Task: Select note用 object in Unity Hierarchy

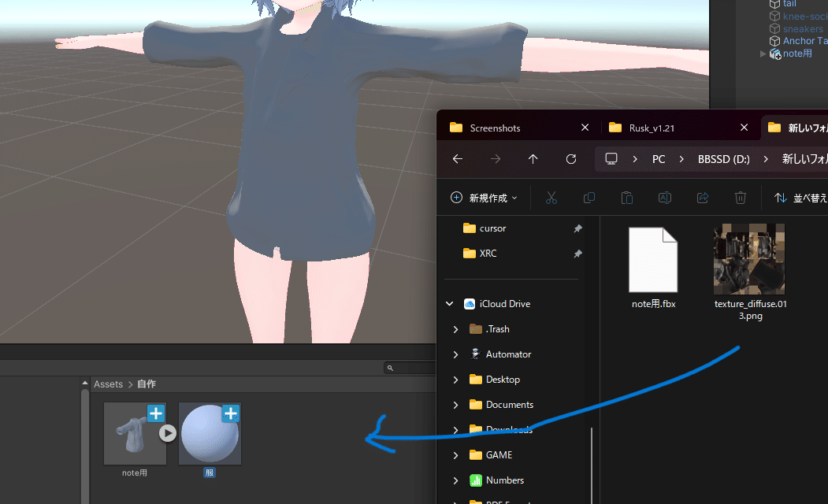Action: (x=797, y=54)
